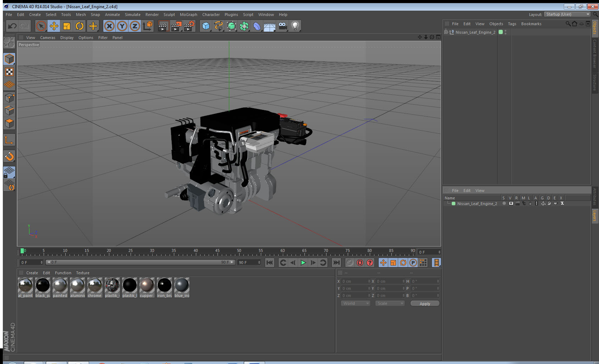The width and height of the screenshot is (599, 364).
Task: Go to start of animation
Action: tap(270, 263)
